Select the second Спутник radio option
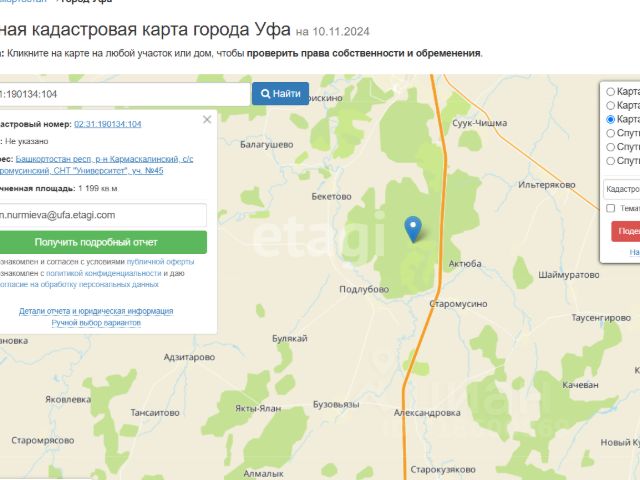640x480 pixels. [610, 147]
